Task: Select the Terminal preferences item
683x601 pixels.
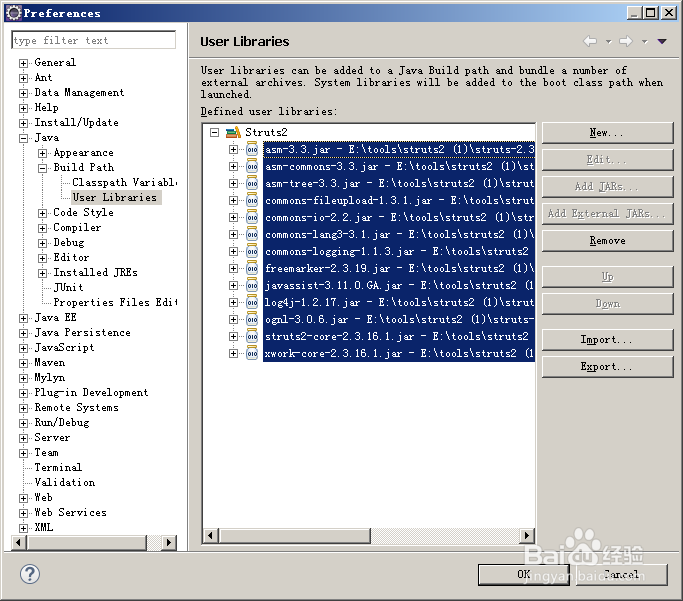Action: (58, 467)
